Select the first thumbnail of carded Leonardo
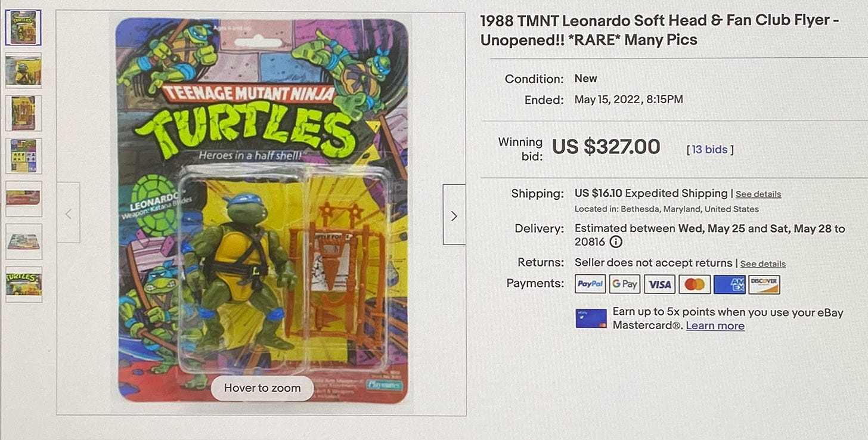The image size is (868, 440). pos(23,27)
